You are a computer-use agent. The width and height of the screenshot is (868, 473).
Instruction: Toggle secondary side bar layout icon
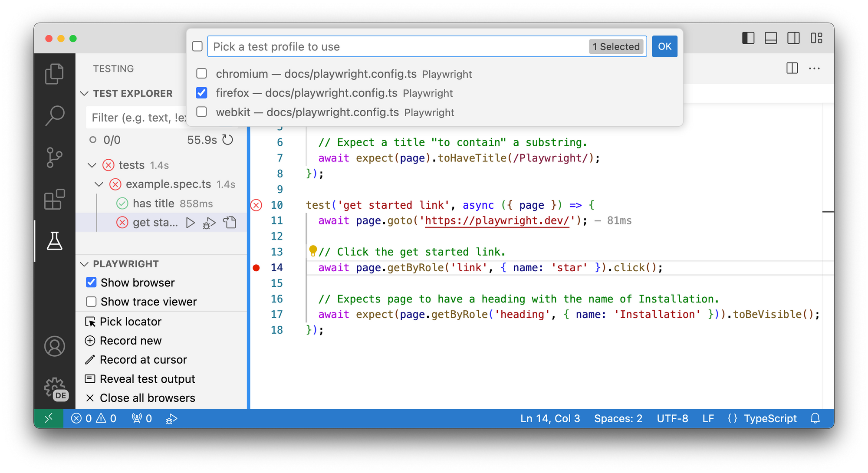(x=793, y=38)
